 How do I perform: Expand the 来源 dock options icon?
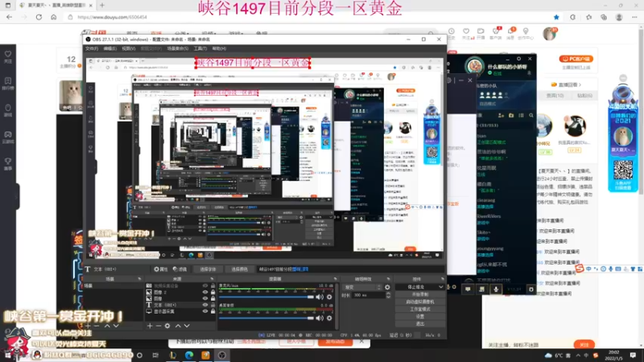213,279
